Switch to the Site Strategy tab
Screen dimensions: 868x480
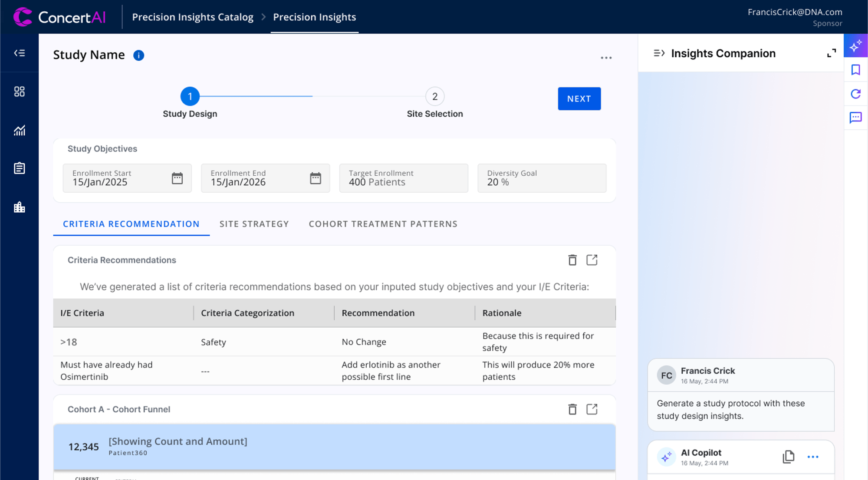[x=254, y=224]
